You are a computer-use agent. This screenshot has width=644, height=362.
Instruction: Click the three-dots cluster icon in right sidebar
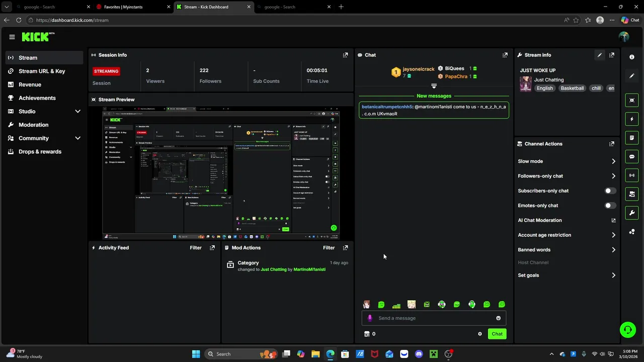pos(632,232)
